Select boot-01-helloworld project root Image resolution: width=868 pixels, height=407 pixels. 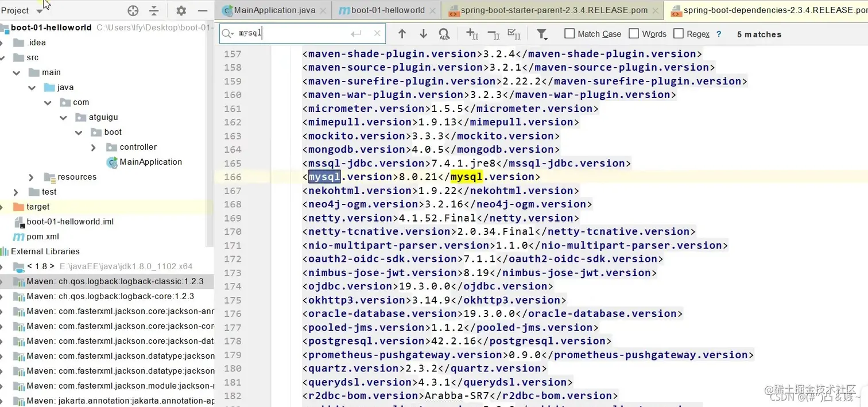point(51,28)
